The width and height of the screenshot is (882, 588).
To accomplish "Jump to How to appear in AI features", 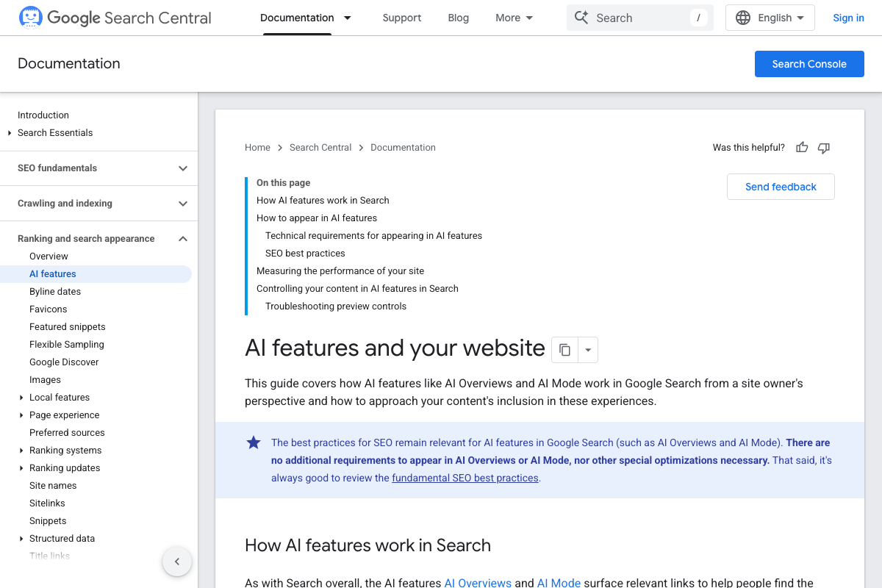I will (317, 218).
